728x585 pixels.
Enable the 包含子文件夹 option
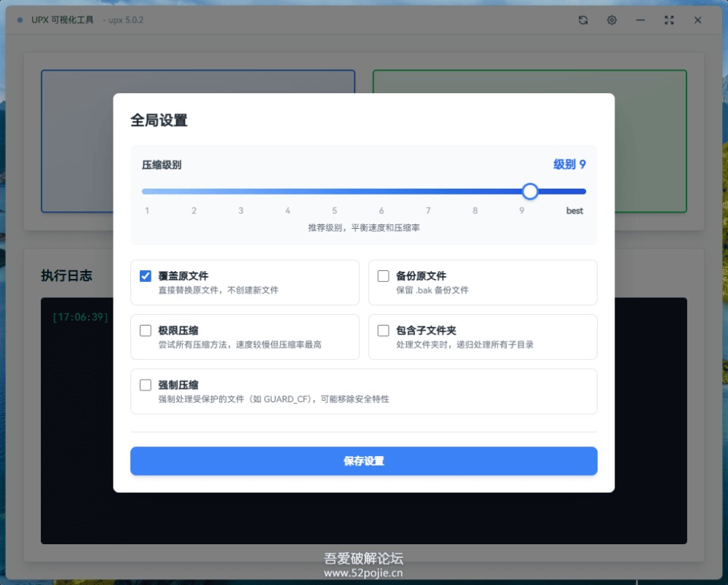[383, 331]
